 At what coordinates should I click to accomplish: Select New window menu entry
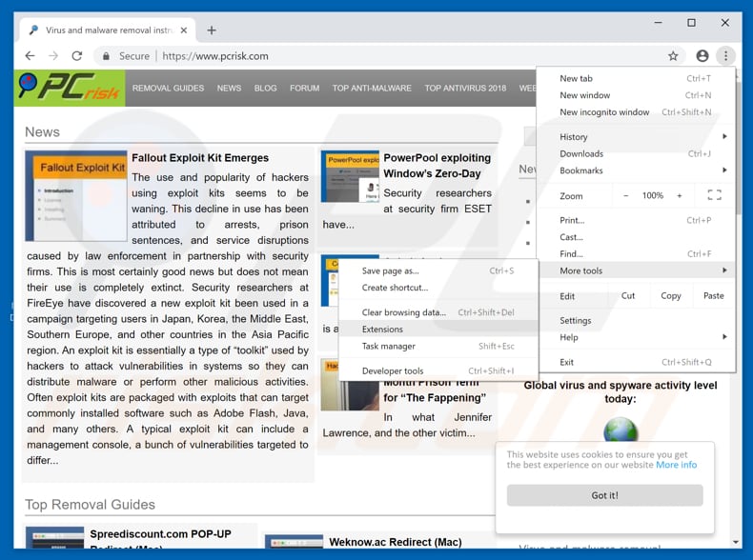(x=636, y=95)
